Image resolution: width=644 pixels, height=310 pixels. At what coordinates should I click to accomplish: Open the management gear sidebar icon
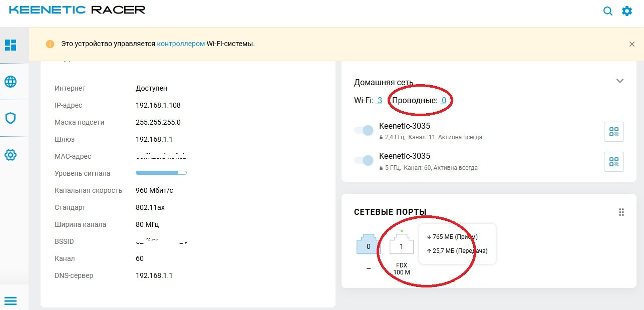11,155
